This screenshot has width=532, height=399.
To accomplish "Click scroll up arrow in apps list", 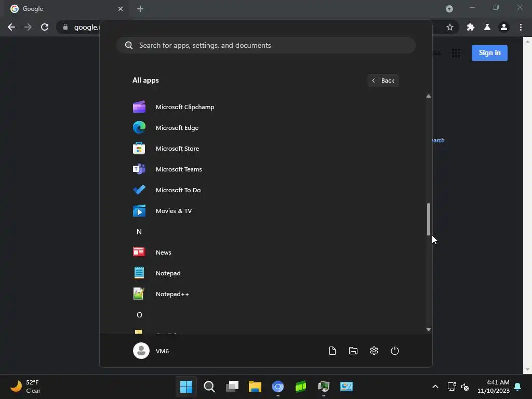I will coord(429,96).
